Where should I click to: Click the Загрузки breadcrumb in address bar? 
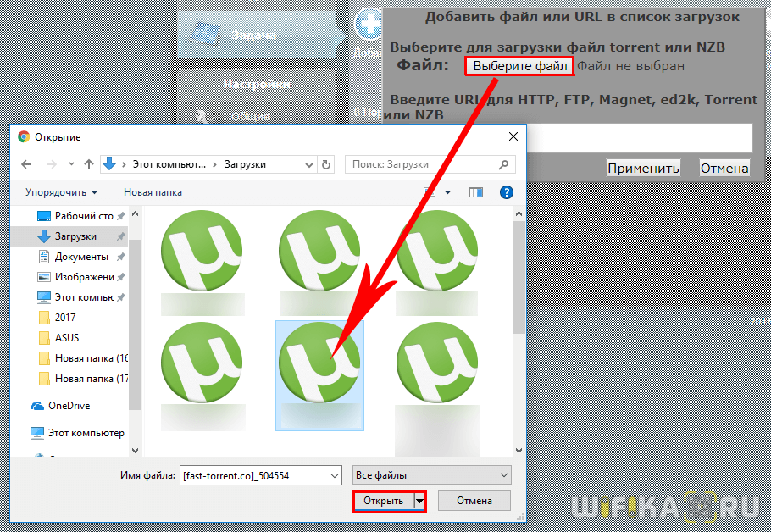[245, 164]
